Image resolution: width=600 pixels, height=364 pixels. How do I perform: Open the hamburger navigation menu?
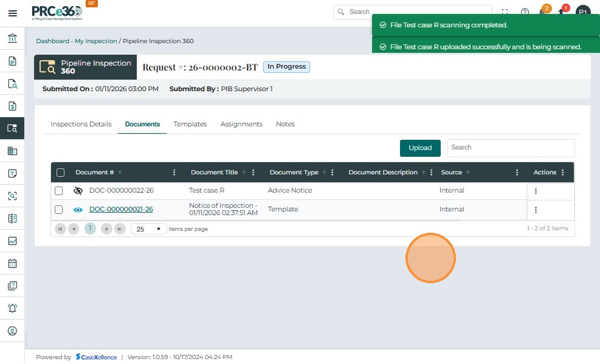pyautogui.click(x=12, y=13)
